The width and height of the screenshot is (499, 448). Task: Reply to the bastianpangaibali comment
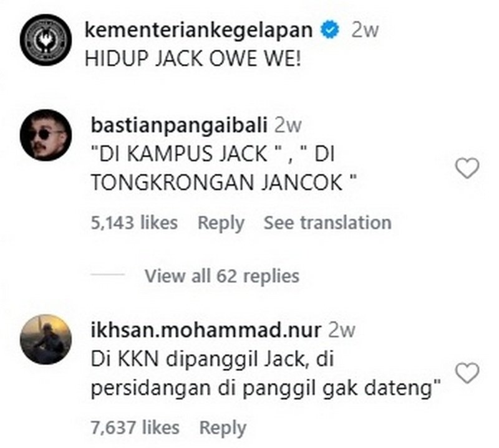coord(221,223)
